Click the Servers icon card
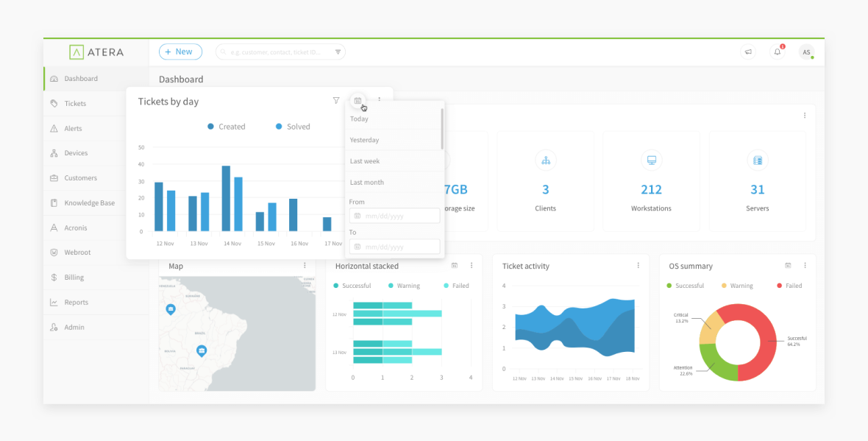Viewport: 868px width, 441px height. [x=757, y=160]
